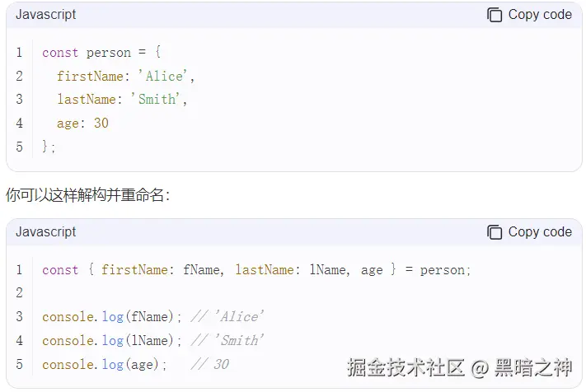This screenshot has width=586, height=392.
Task: Click fName in the destructuring statement
Action: point(201,269)
